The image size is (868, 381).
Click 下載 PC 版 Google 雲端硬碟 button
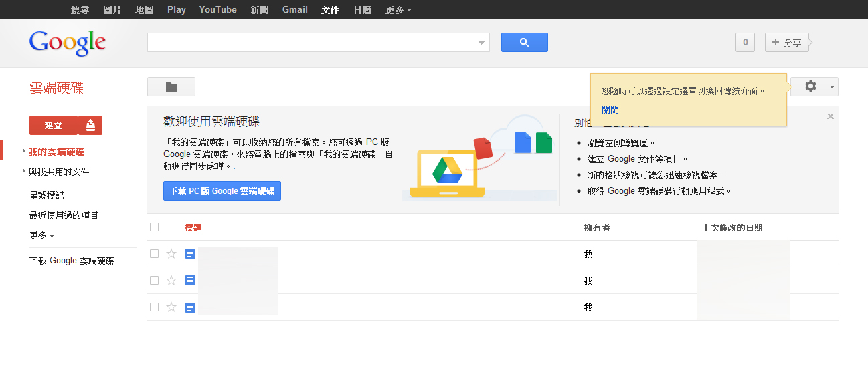pyautogui.click(x=222, y=190)
